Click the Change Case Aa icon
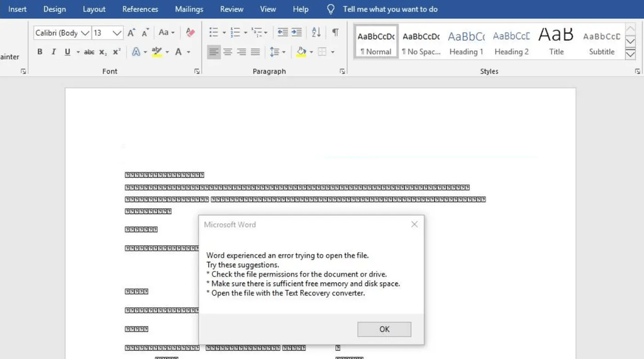644x359 pixels. coord(164,33)
